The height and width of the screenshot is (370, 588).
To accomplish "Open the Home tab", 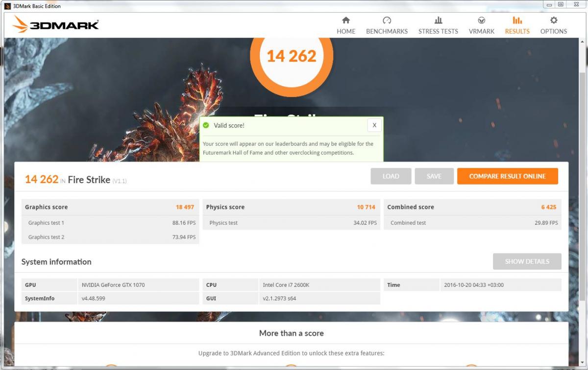I will pos(346,25).
